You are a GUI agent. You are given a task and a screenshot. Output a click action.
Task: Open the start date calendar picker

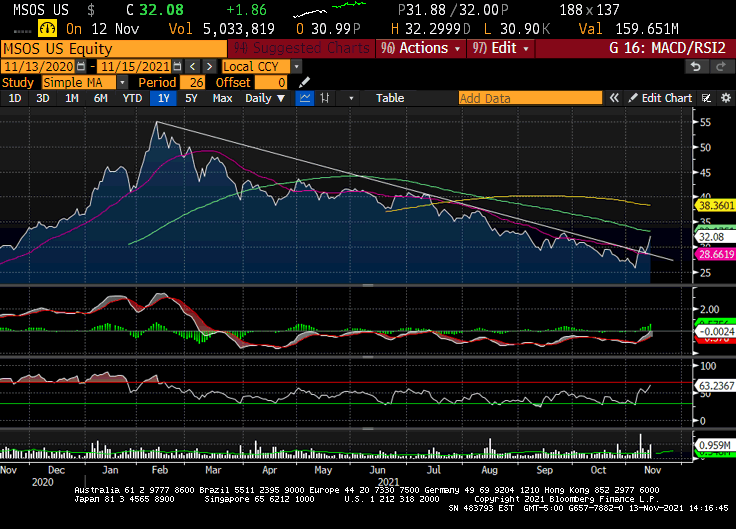tap(81, 67)
